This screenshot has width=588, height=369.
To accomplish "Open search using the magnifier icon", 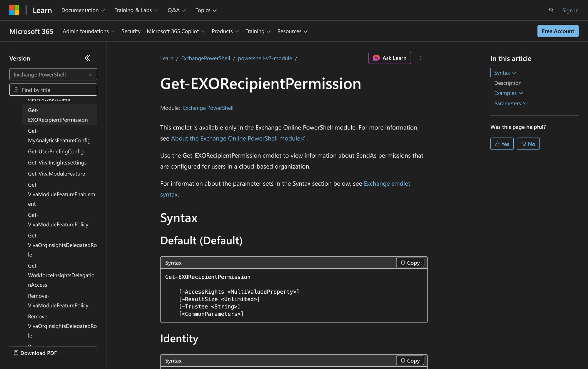I will (x=551, y=10).
